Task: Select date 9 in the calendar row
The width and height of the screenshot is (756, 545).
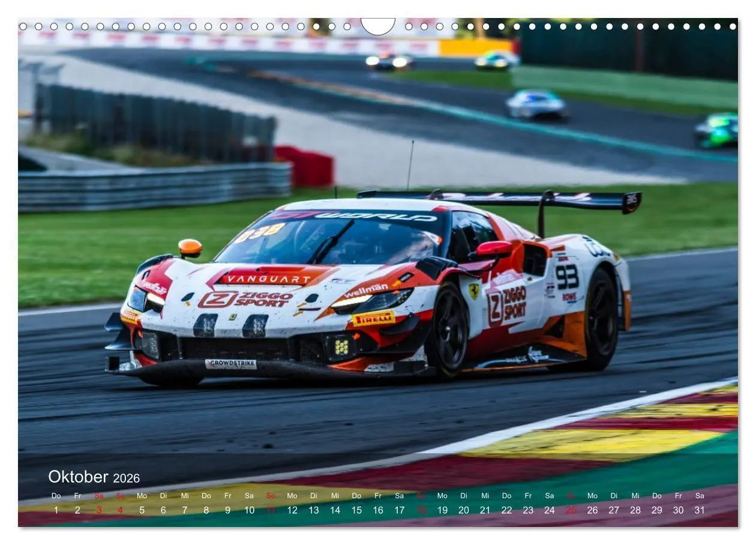Action: click(x=227, y=510)
